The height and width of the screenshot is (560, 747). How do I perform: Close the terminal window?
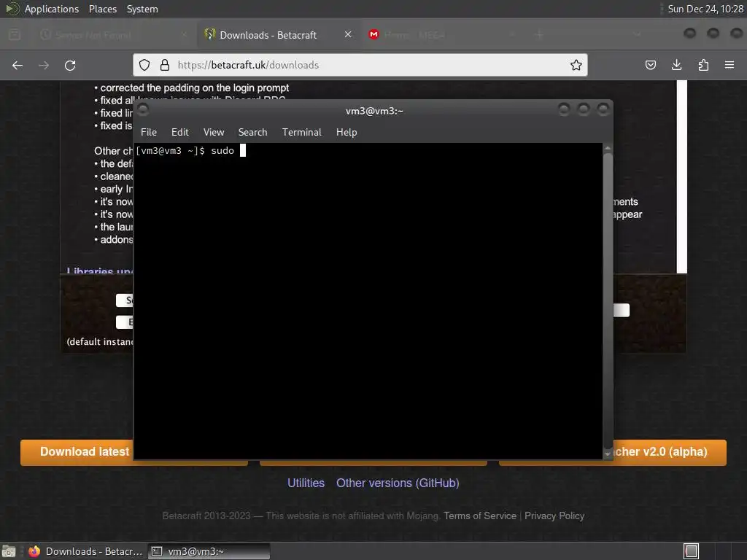[603, 110]
